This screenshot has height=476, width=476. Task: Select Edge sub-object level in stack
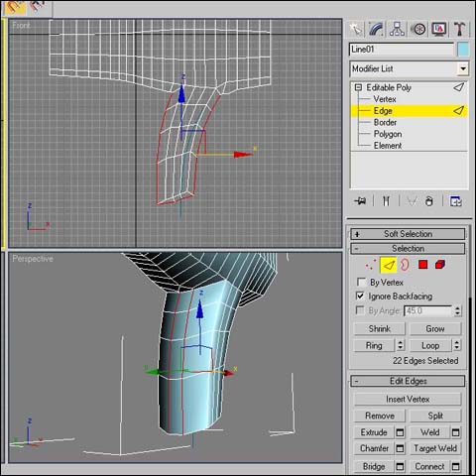coord(409,111)
